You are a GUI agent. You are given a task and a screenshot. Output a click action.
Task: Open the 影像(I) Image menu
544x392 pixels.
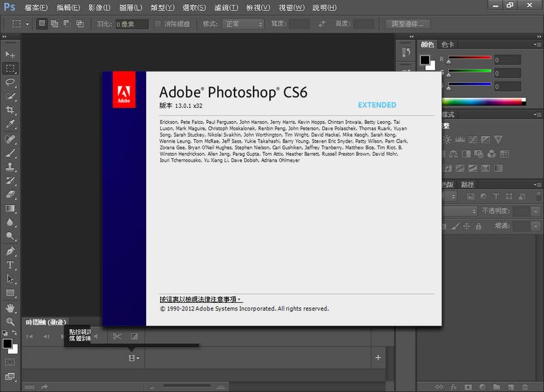(99, 7)
